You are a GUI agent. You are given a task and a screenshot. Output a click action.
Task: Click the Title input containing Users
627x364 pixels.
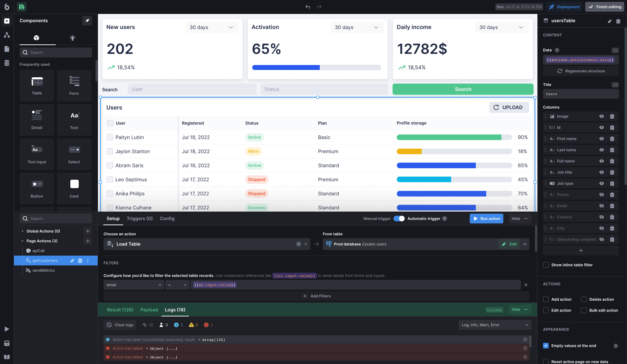[x=580, y=94]
